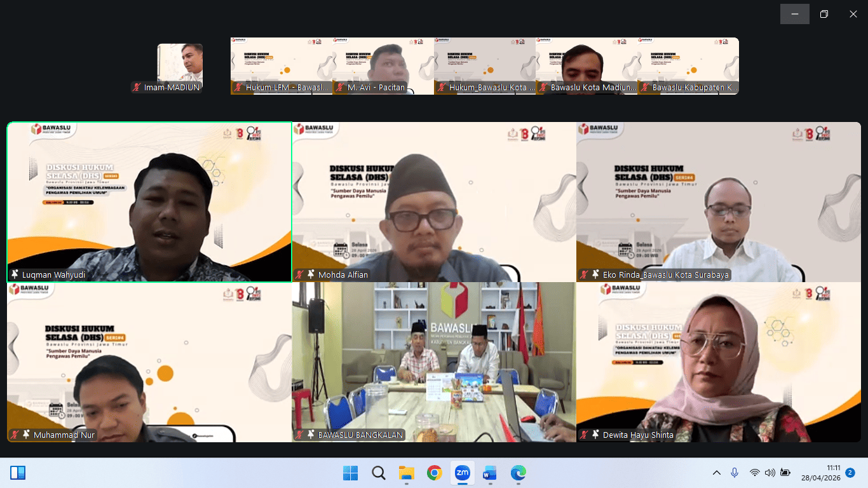Open the Windows Start menu
Screen dimensions: 868x488
click(350, 473)
